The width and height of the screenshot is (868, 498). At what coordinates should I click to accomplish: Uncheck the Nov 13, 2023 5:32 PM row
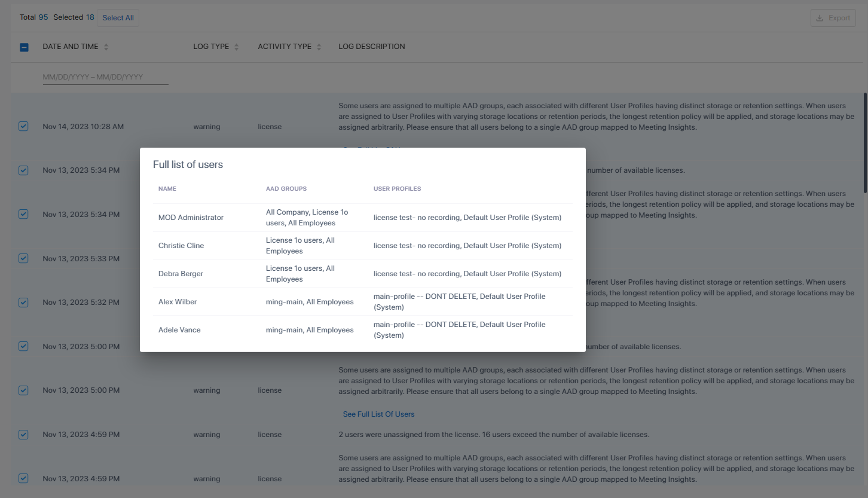[23, 303]
